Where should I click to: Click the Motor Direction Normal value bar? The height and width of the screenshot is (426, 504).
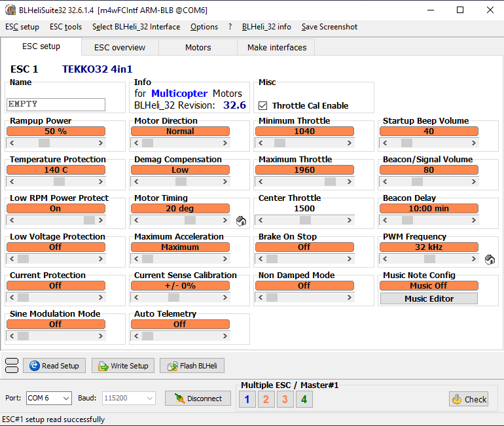click(180, 131)
